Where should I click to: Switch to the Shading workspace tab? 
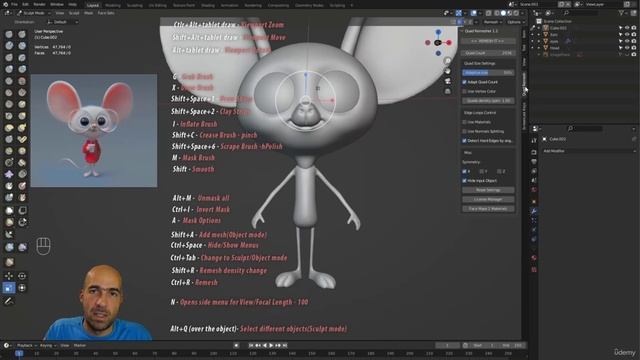208,6
